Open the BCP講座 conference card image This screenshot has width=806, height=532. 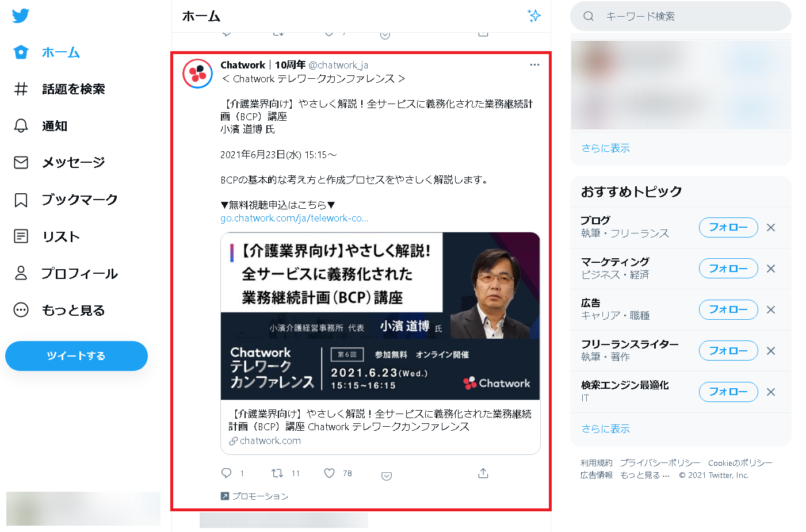point(380,316)
